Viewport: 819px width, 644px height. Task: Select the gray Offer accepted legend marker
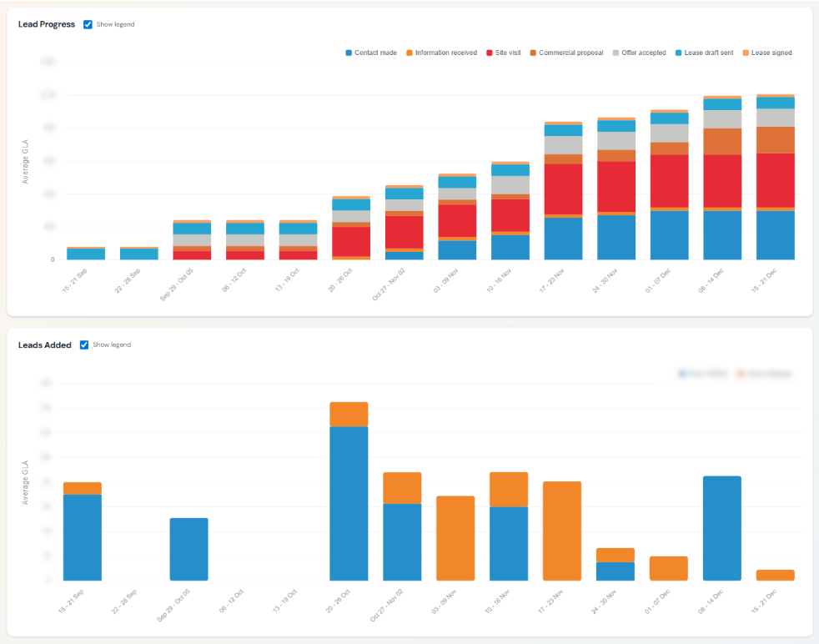pos(616,52)
